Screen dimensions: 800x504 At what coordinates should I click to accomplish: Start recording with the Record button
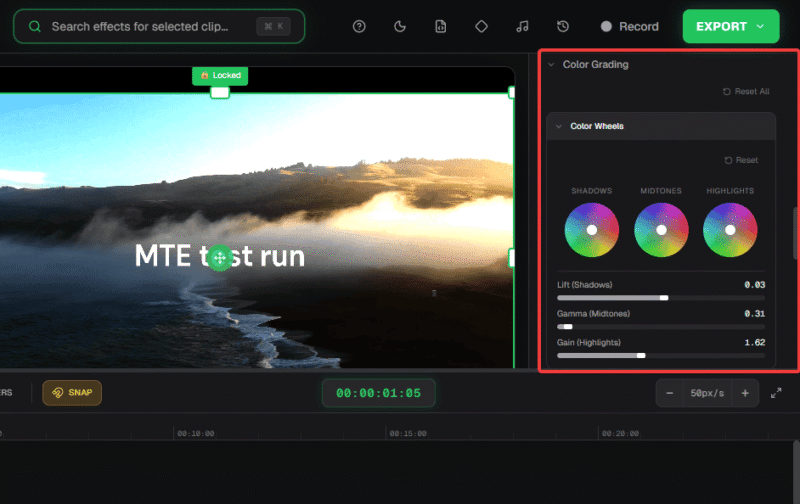pyautogui.click(x=629, y=27)
